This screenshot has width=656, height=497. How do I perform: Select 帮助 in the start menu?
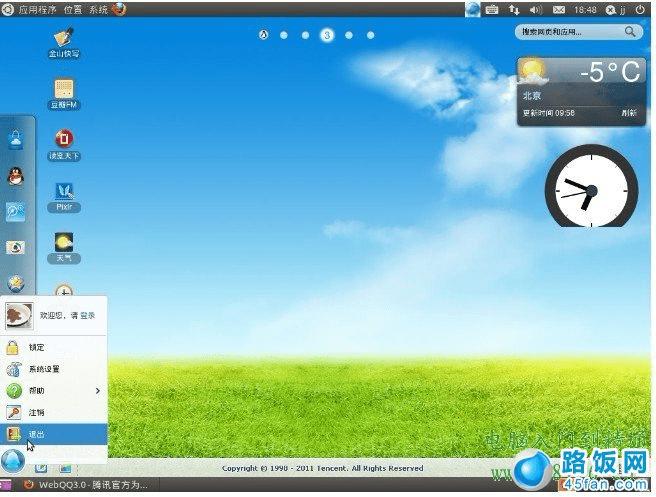click(x=54, y=391)
